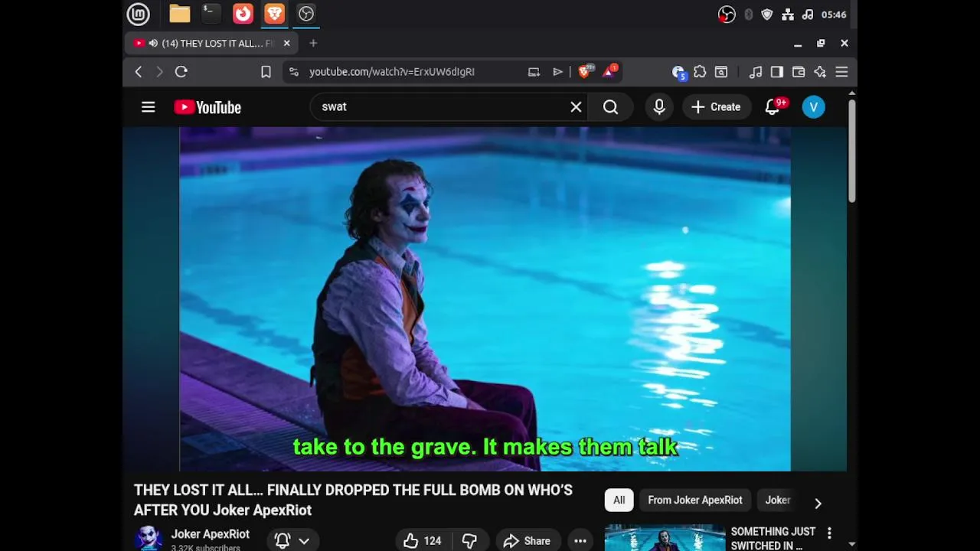The width and height of the screenshot is (980, 551).
Task: Dislike this video
Action: [469, 541]
